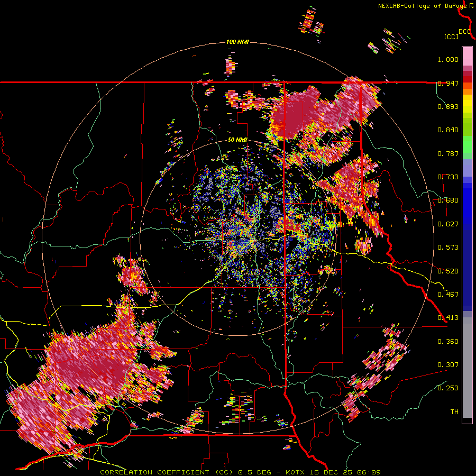Click the 100 NMI range ring label
Viewport: 476px width, 476px height.
237,42
